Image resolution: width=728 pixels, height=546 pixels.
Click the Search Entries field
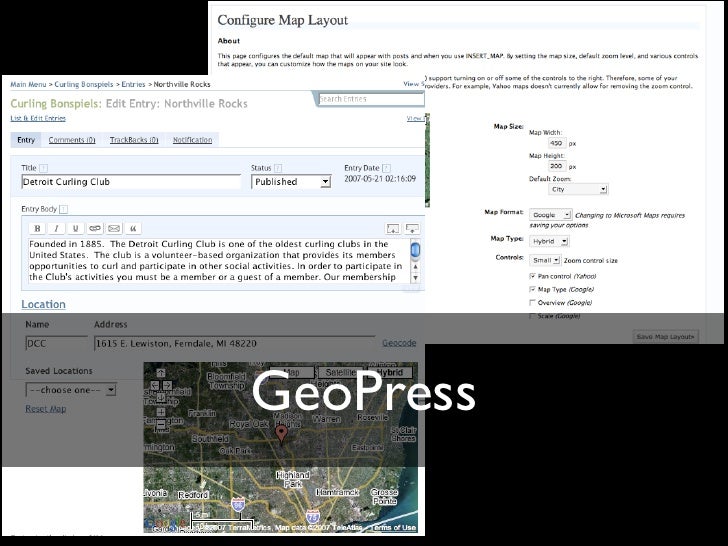pyautogui.click(x=371, y=99)
